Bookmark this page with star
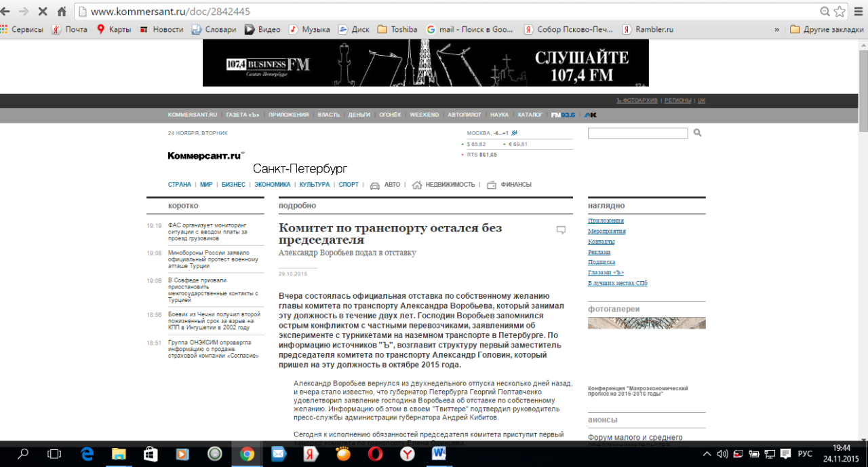The height and width of the screenshot is (467, 868). pos(840,12)
